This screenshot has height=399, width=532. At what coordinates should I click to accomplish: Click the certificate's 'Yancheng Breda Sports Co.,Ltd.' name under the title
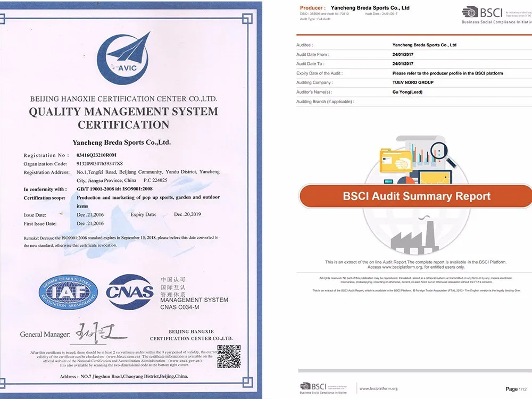point(121,143)
